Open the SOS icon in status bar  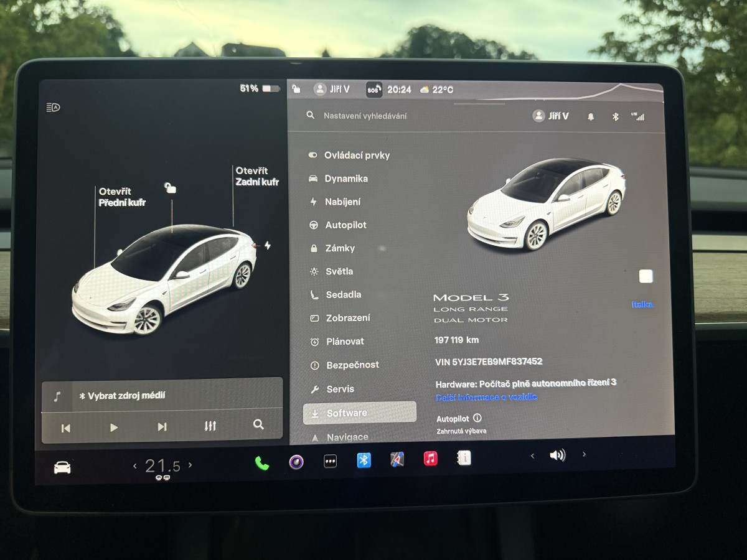(x=374, y=90)
